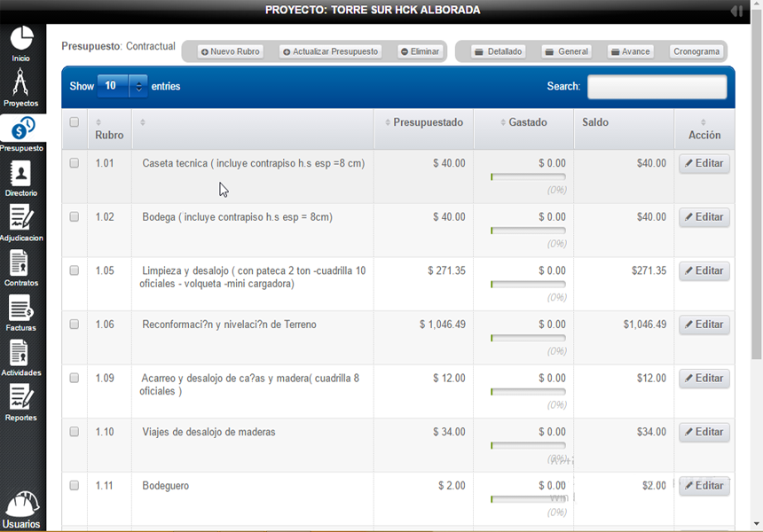Click the progress bar for rubro 1.05
763x532 pixels.
point(528,285)
